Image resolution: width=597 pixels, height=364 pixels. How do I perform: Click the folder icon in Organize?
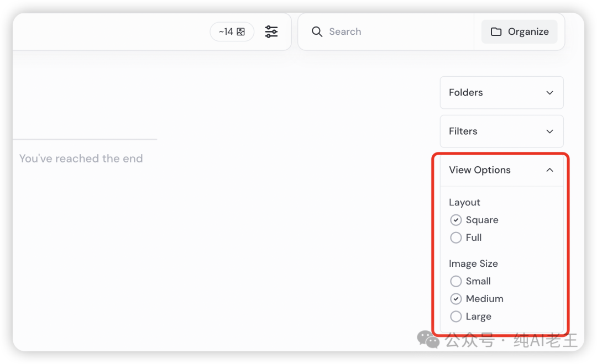[x=496, y=31]
